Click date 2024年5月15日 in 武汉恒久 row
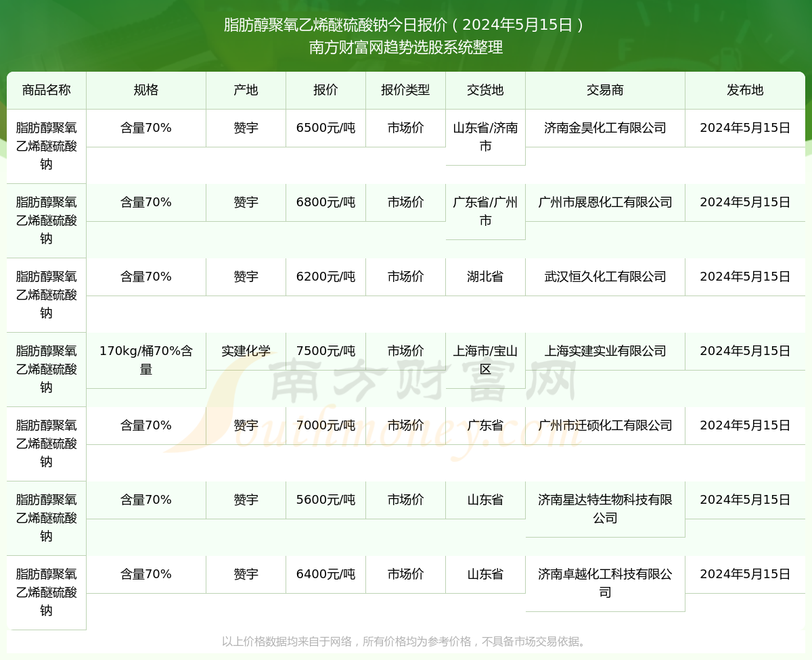Image resolution: width=812 pixels, height=660 pixels. pos(745,277)
